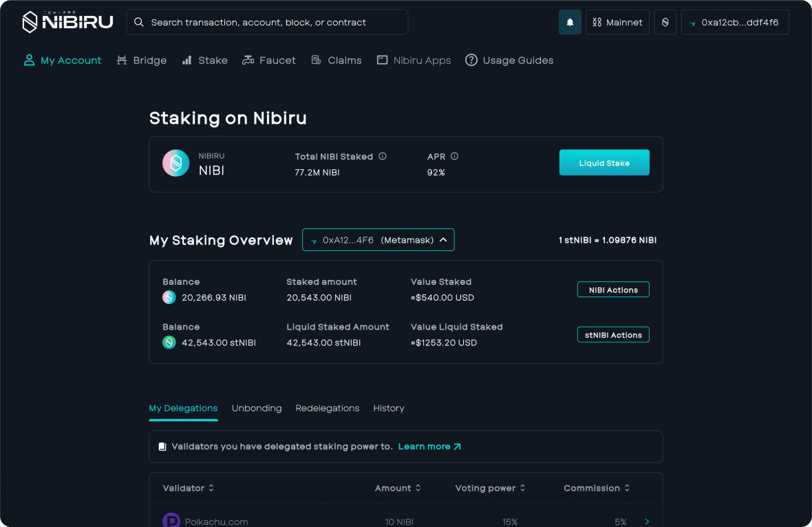Open the Bridge page

tap(141, 60)
